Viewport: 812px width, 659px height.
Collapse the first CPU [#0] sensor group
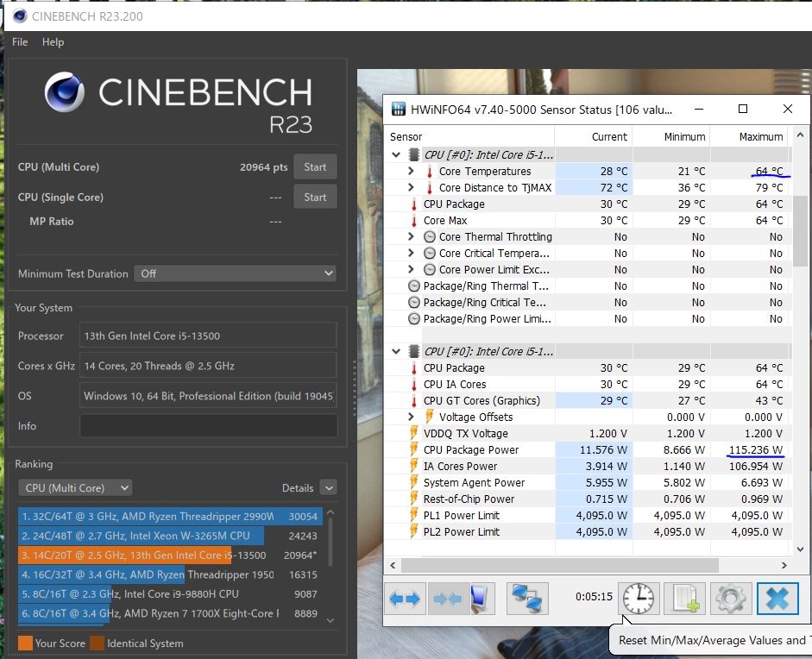[x=396, y=154]
